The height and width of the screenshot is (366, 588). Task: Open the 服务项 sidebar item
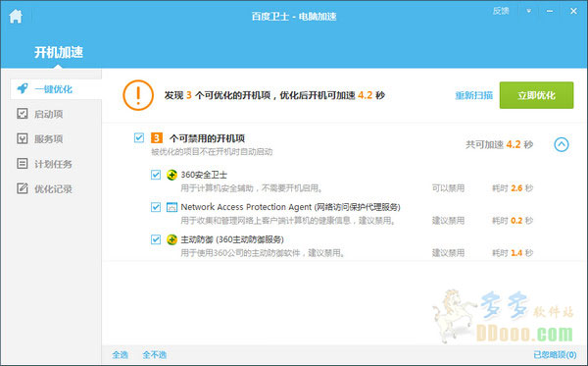tap(49, 139)
